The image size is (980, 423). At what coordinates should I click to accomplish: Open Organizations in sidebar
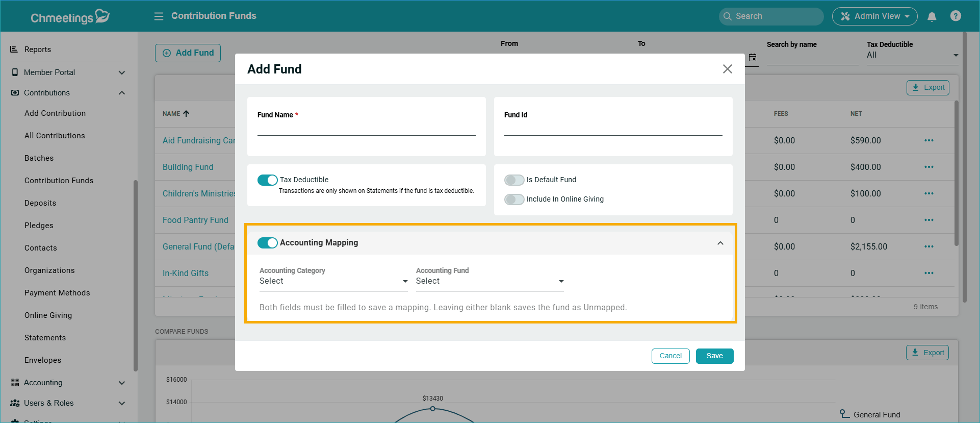click(49, 270)
